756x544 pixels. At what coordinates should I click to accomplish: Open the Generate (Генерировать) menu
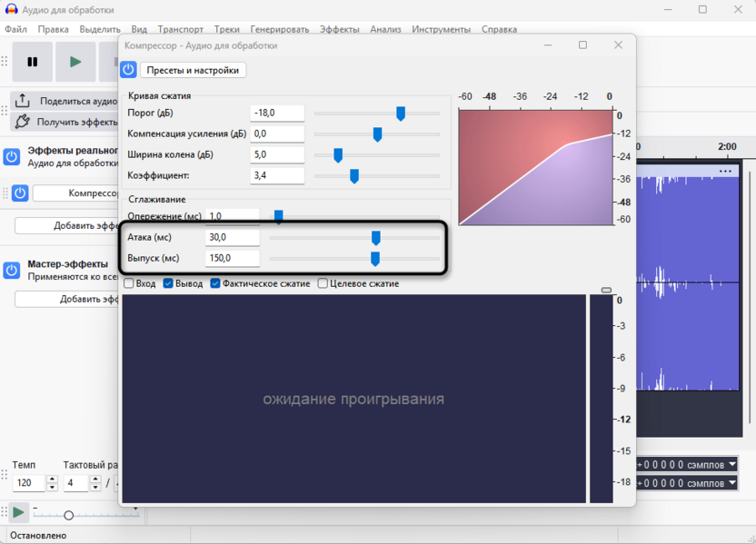(280, 29)
